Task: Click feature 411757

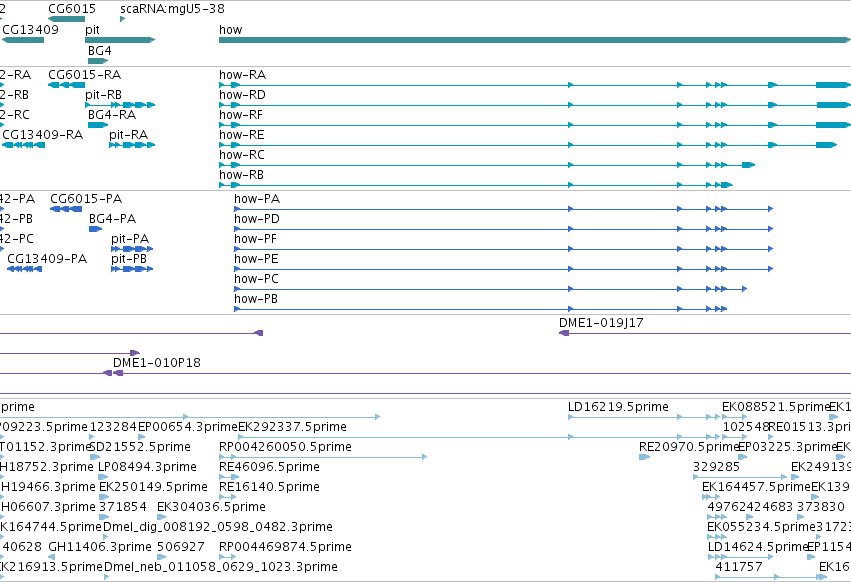Action: [771, 577]
